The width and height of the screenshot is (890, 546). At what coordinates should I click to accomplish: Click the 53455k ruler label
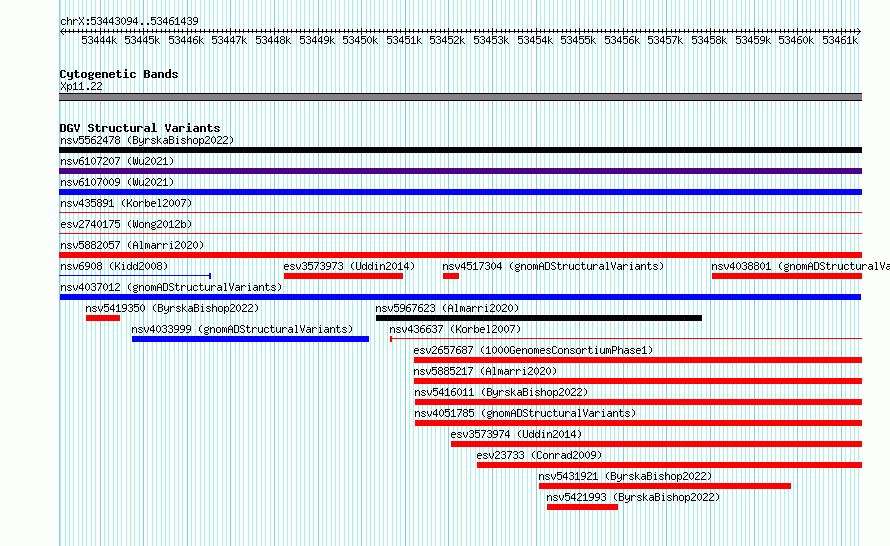(578, 40)
